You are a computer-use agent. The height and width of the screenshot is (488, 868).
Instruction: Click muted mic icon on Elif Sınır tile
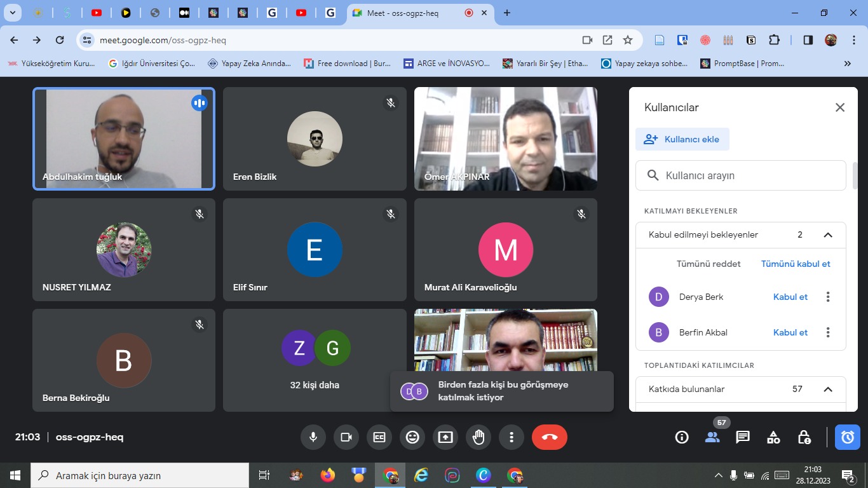click(391, 214)
